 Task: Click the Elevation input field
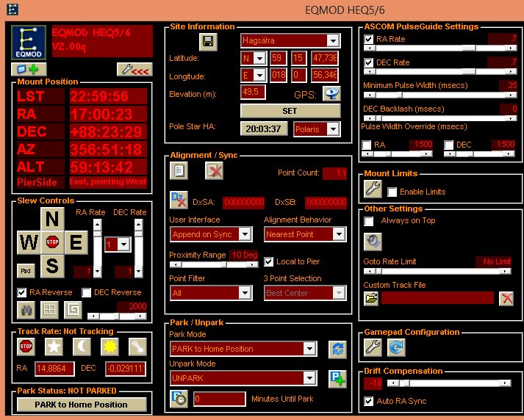click(x=253, y=92)
